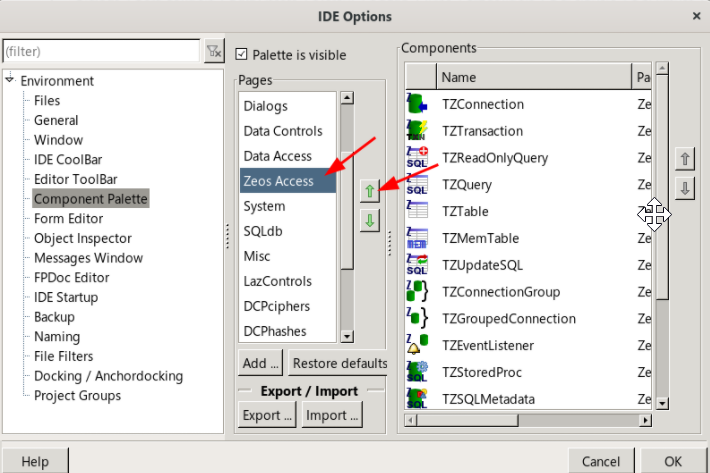The image size is (710, 473).
Task: Click Name column header in Components
Action: [x=534, y=77]
